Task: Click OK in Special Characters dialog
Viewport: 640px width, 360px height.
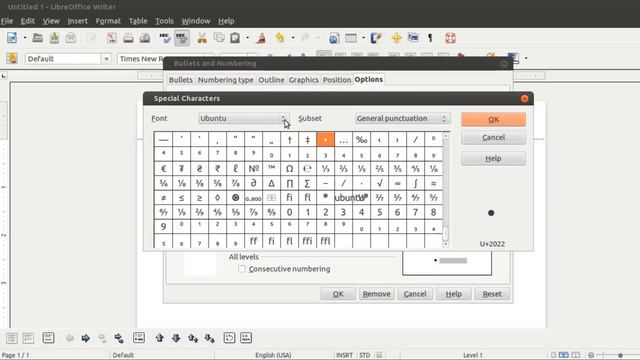Action: [x=493, y=119]
